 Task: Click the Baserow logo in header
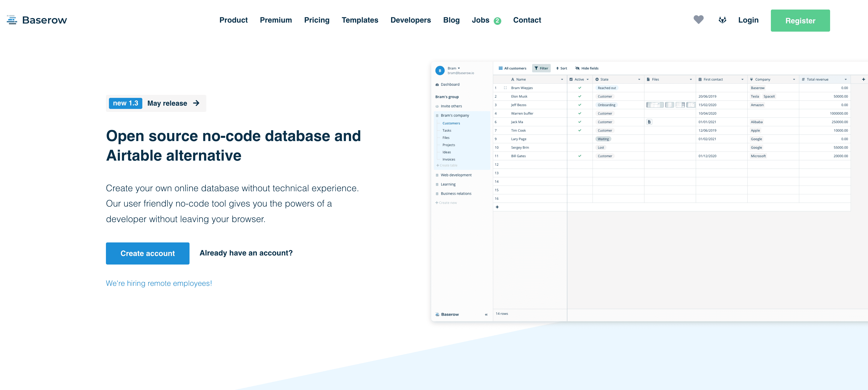pos(37,20)
